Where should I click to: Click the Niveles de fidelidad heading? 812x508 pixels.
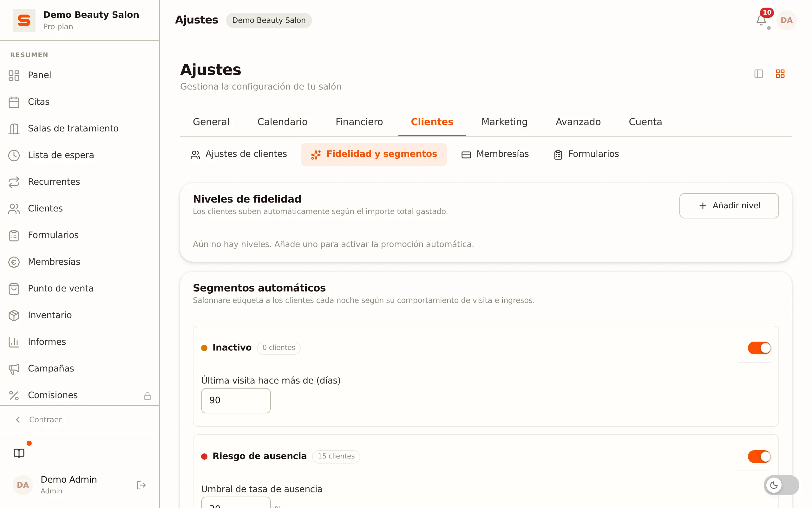pyautogui.click(x=247, y=199)
